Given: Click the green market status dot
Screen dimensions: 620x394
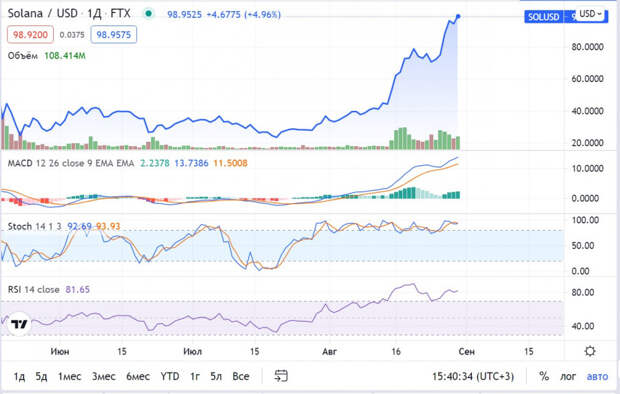Looking at the screenshot, I should (149, 14).
